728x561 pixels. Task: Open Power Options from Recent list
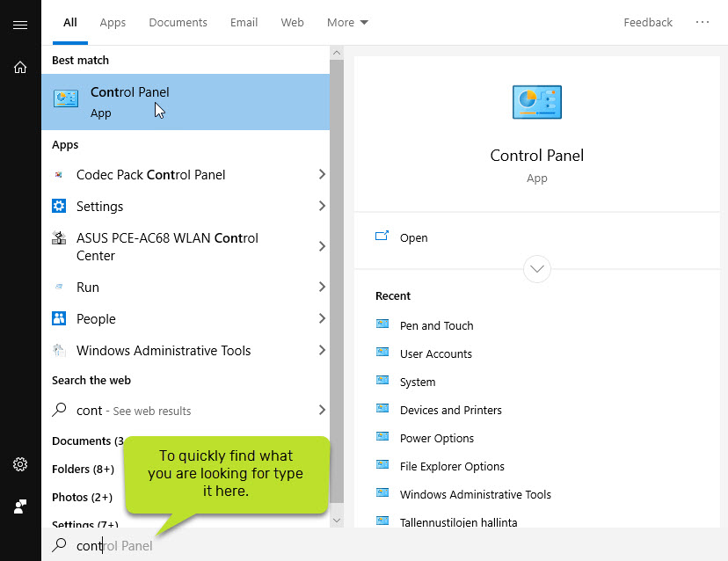pos(436,439)
